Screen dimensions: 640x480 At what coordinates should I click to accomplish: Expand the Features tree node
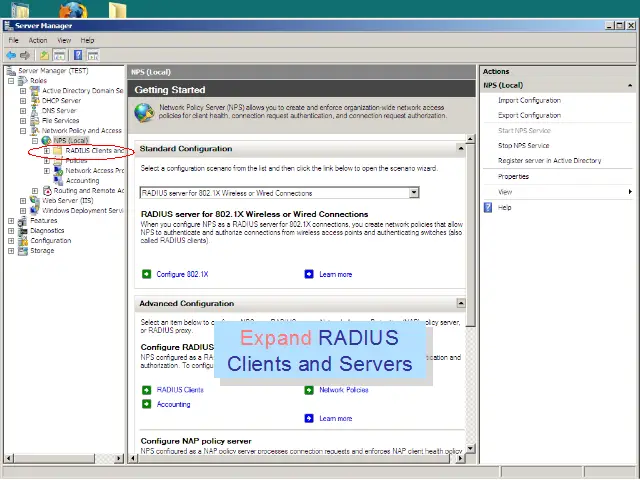(11, 220)
